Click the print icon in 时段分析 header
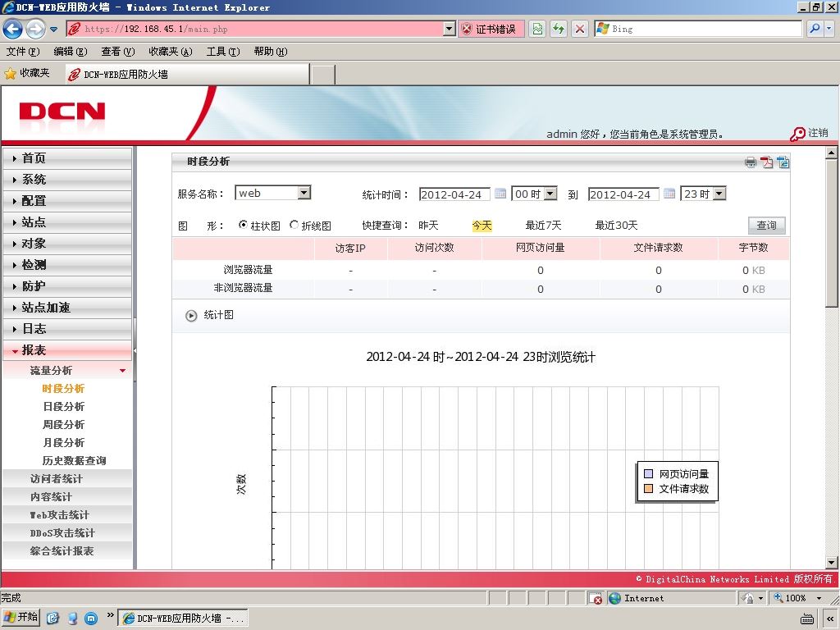This screenshot has height=630, width=840. [751, 162]
